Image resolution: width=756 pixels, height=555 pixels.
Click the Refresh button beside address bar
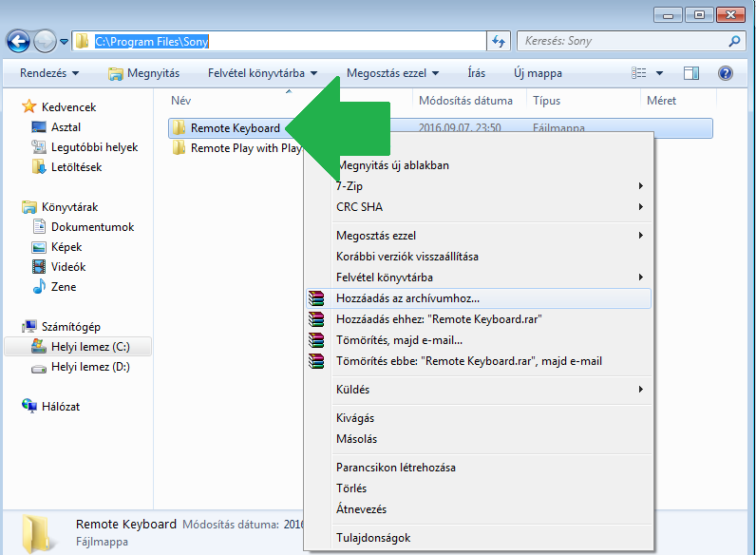[499, 42]
